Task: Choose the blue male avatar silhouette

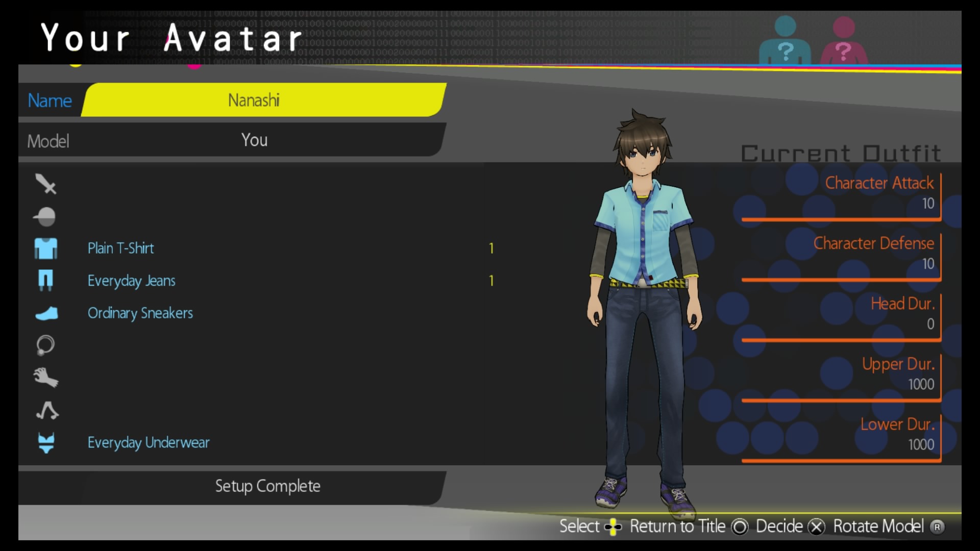Action: coord(785,42)
